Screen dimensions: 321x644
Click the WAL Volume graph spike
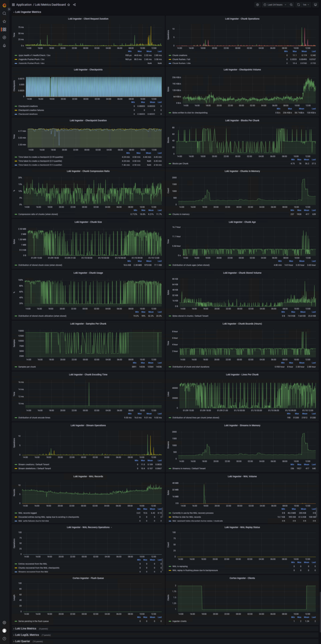(203, 493)
